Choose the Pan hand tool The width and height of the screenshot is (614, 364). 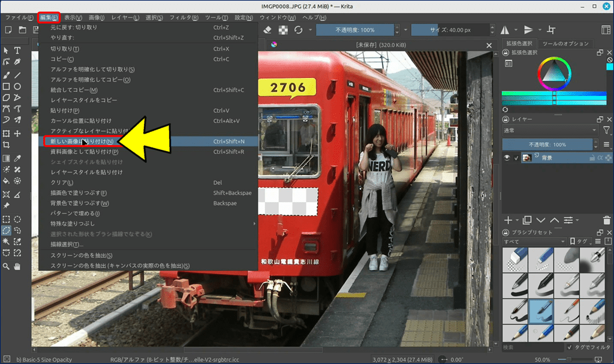pos(17,266)
